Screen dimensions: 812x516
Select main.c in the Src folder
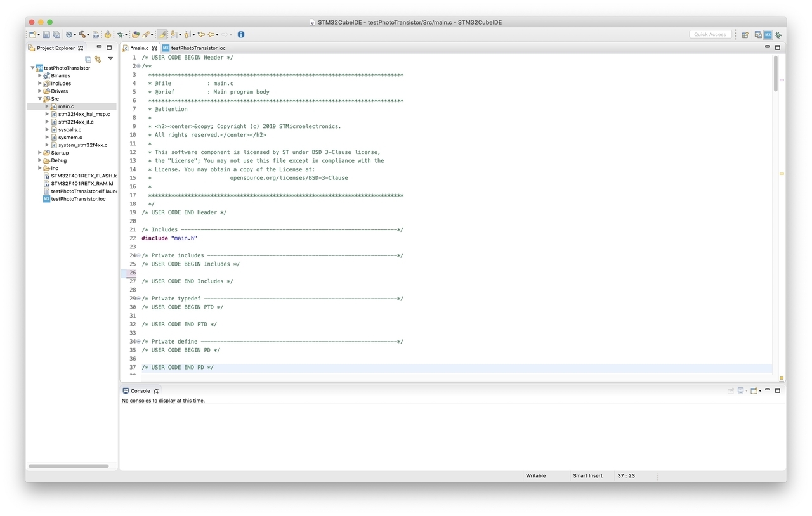tap(66, 106)
